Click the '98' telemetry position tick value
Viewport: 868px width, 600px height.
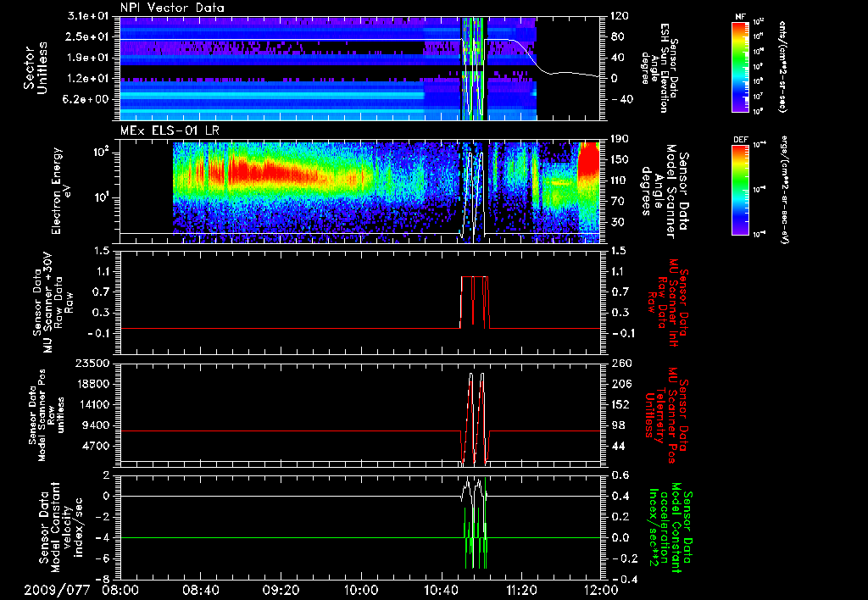click(x=616, y=425)
